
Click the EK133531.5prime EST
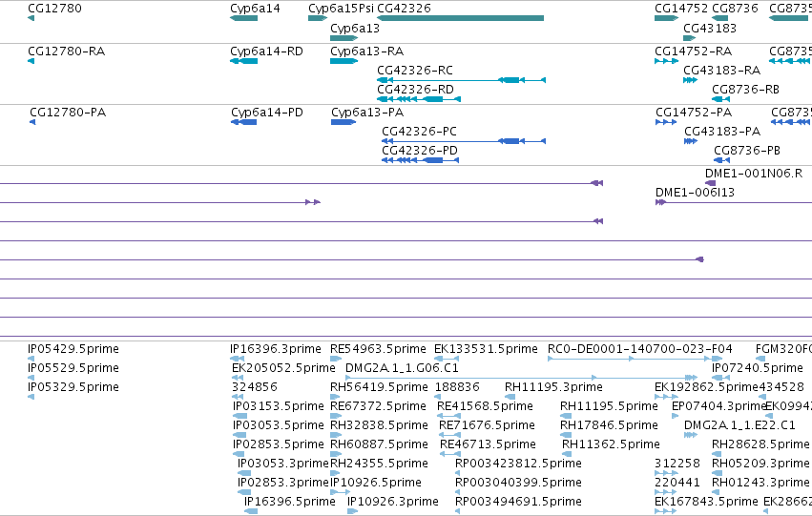pos(447,358)
